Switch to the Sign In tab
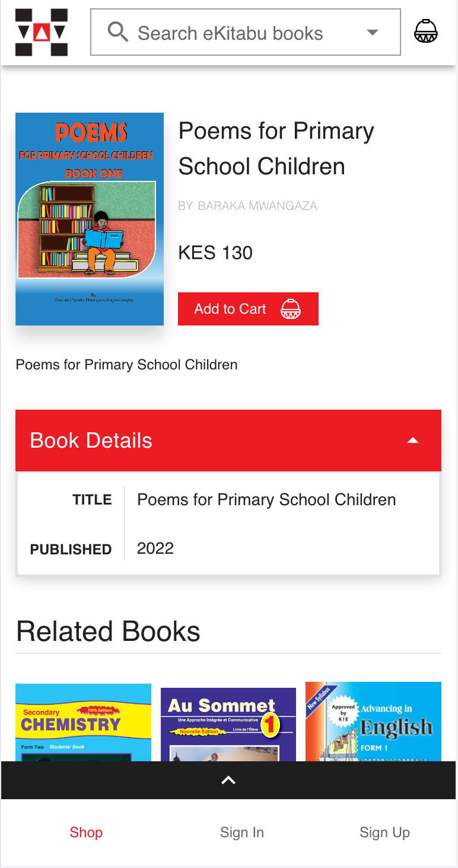 (x=241, y=832)
